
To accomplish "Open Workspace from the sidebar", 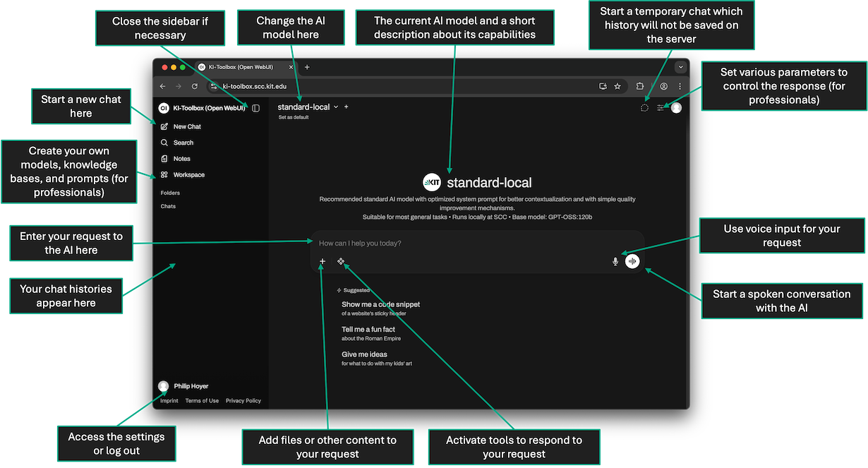I will [188, 175].
